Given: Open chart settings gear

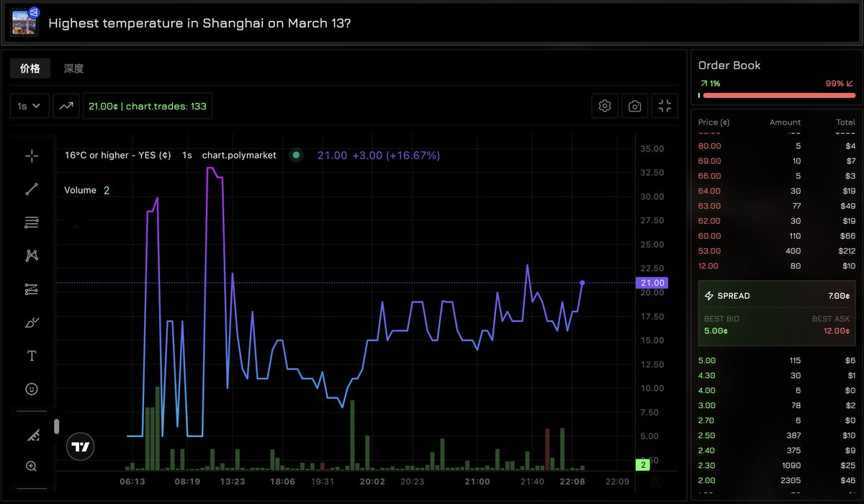Looking at the screenshot, I should [x=605, y=106].
